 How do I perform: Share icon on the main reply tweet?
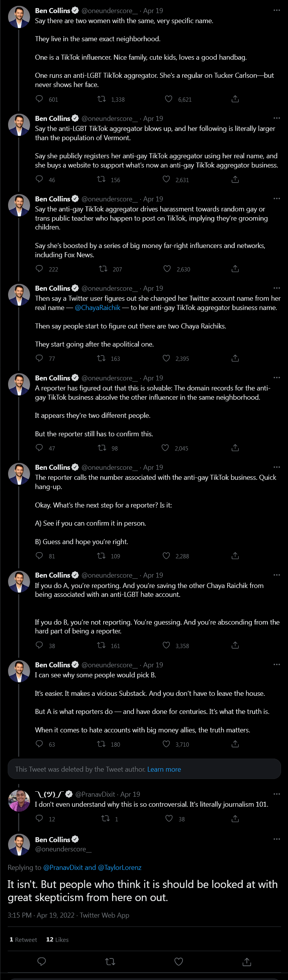click(247, 962)
